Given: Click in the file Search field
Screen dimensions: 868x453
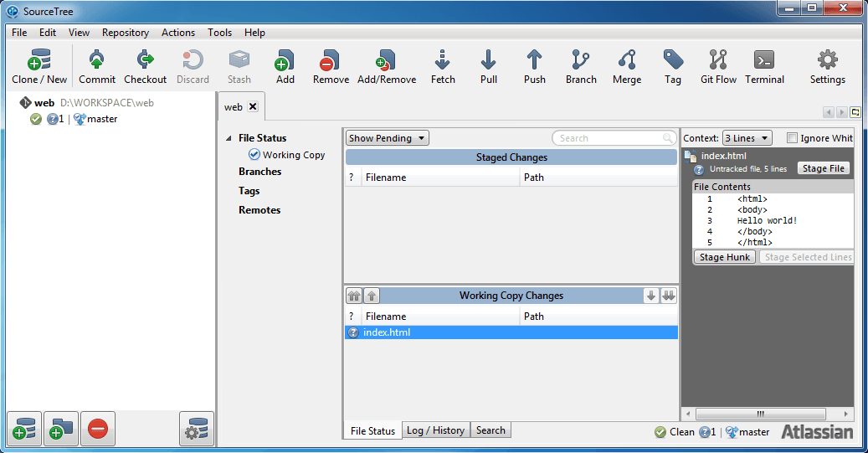Looking at the screenshot, I should tap(614, 138).
